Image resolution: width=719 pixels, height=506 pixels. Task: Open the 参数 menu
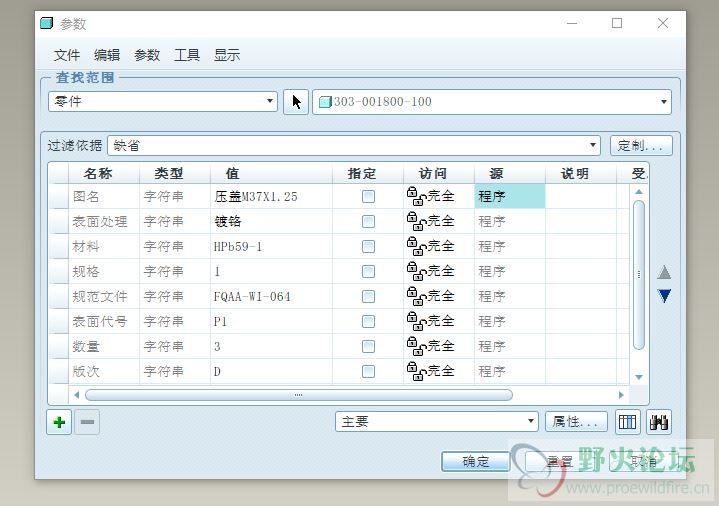[147, 55]
